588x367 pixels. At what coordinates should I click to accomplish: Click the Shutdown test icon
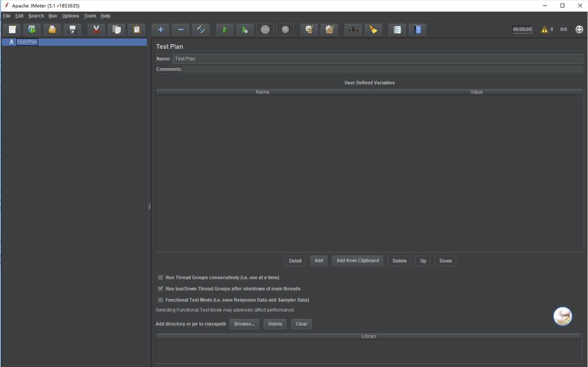click(x=285, y=30)
